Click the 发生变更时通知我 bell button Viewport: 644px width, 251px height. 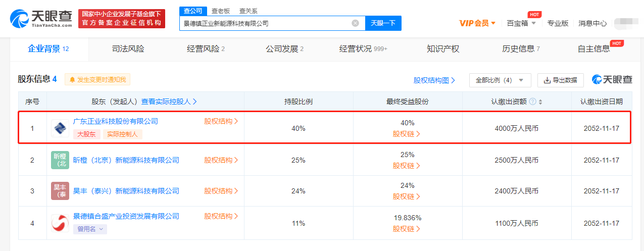97,79
